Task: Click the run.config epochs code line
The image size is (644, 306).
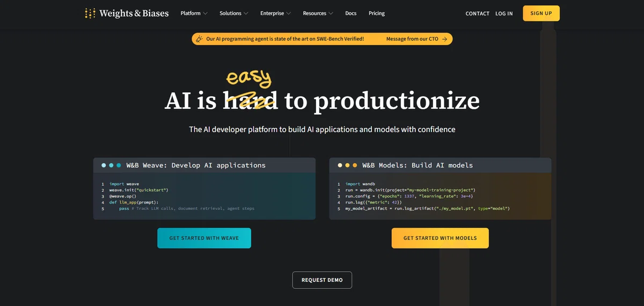Action: pyautogui.click(x=409, y=196)
